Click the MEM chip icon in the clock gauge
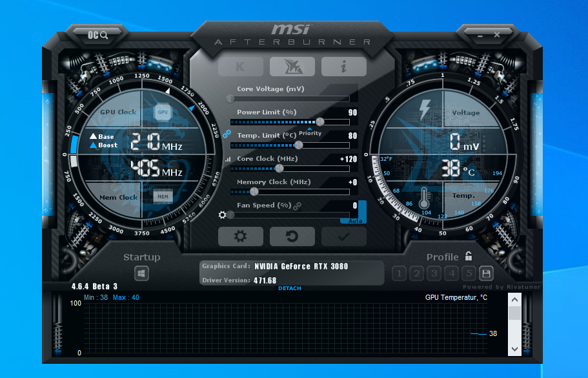 (x=163, y=196)
